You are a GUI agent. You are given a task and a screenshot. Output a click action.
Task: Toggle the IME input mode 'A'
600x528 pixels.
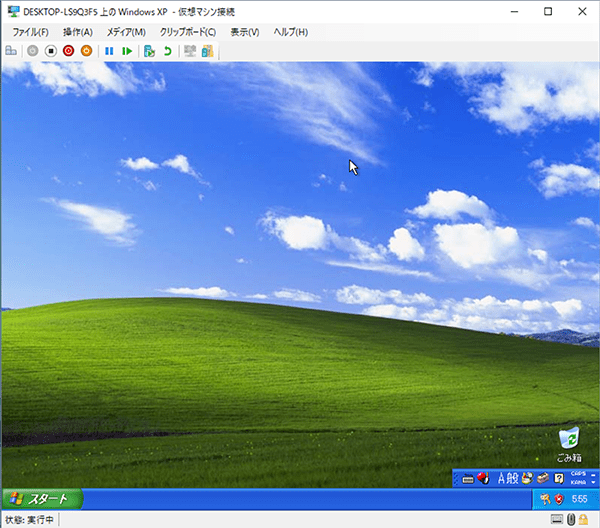point(502,478)
